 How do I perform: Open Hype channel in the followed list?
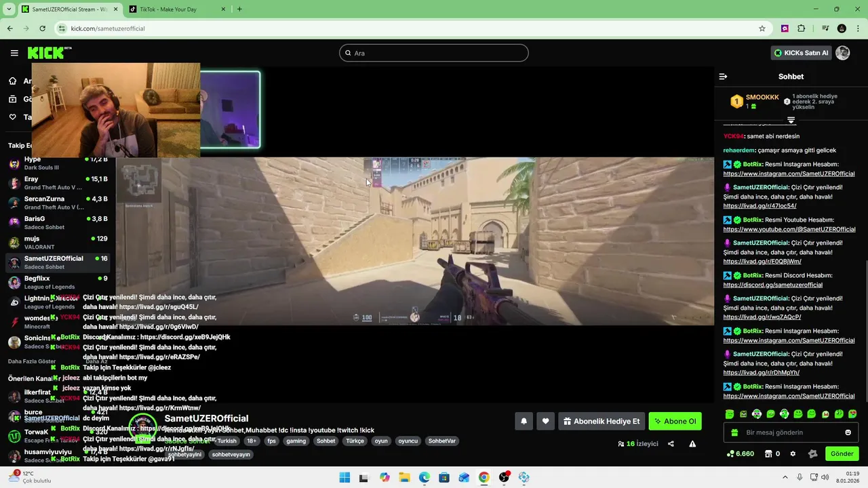[58, 163]
